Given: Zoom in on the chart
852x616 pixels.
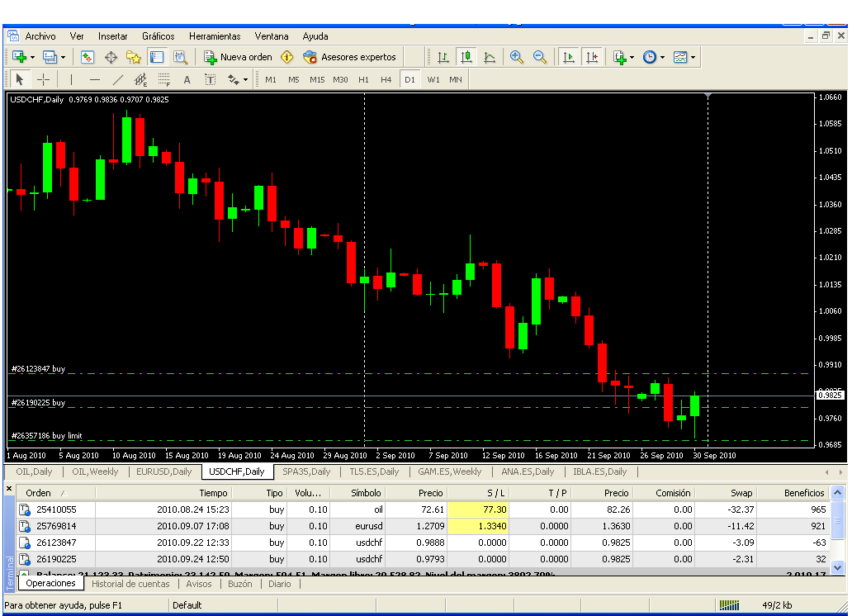Looking at the screenshot, I should [x=517, y=57].
